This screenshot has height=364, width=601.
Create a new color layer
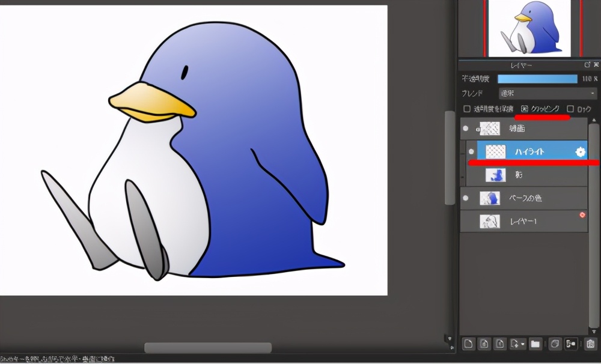(468, 344)
